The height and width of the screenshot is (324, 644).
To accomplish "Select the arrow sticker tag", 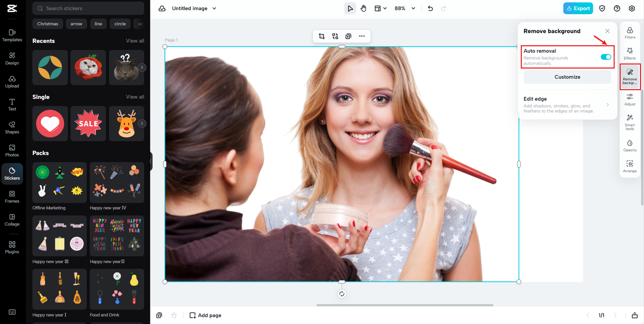I will [76, 24].
